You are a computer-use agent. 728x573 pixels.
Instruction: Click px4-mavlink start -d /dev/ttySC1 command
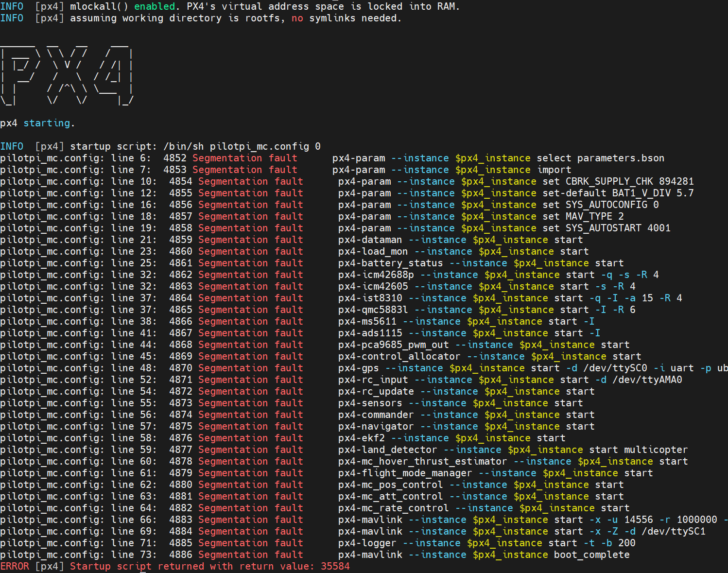pos(522,531)
